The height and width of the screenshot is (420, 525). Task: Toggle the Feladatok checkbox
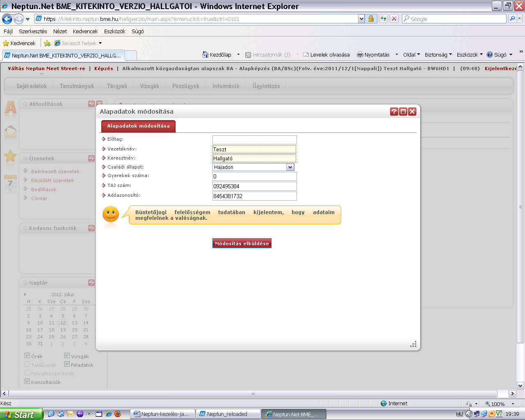(67, 364)
